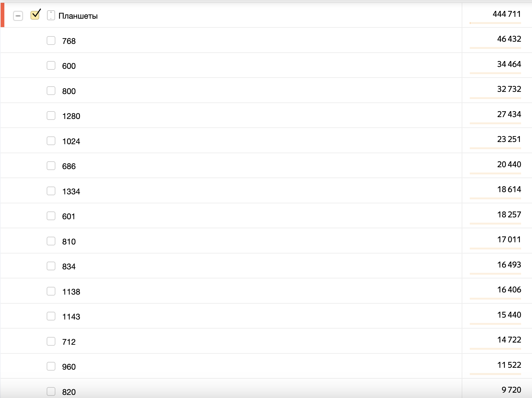Enable the 600 row checkbox
Viewport: 532px width, 398px height.
pyautogui.click(x=51, y=65)
